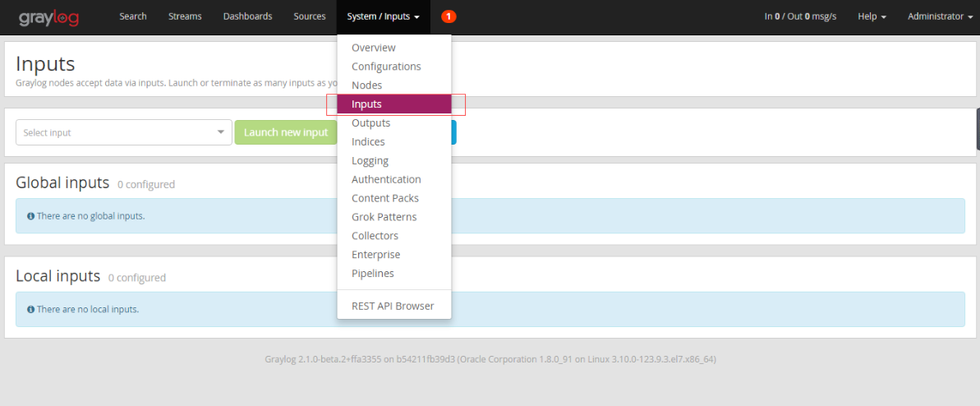Click the Global inputs heading
Viewport: 980px width, 406px height.
pos(62,182)
